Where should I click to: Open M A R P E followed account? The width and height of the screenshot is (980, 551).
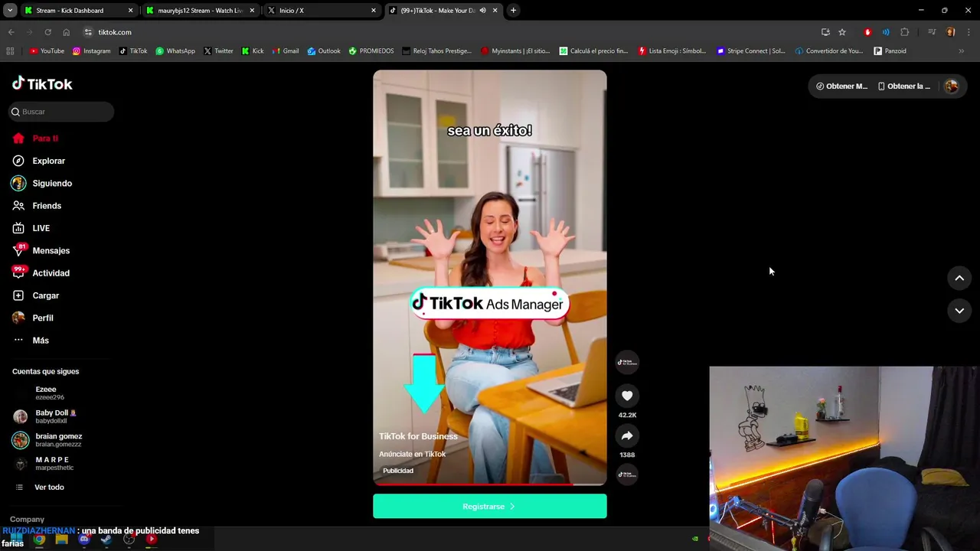44,463
